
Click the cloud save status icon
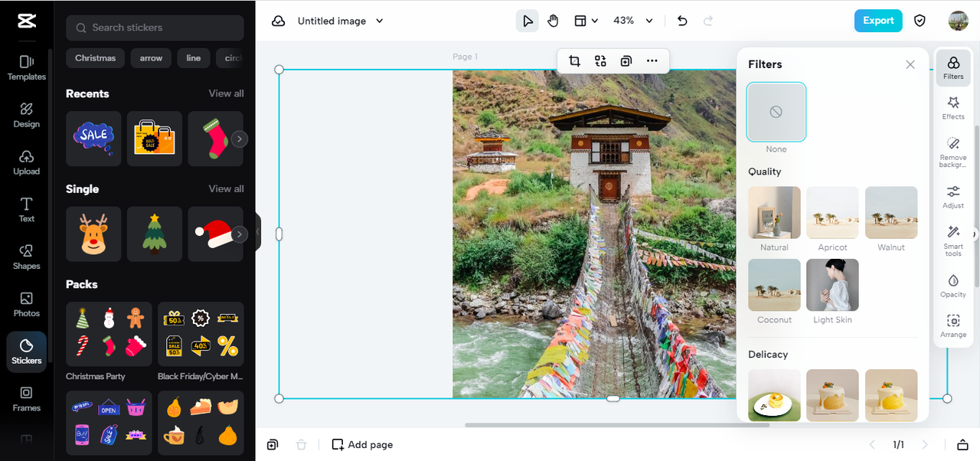[278, 21]
